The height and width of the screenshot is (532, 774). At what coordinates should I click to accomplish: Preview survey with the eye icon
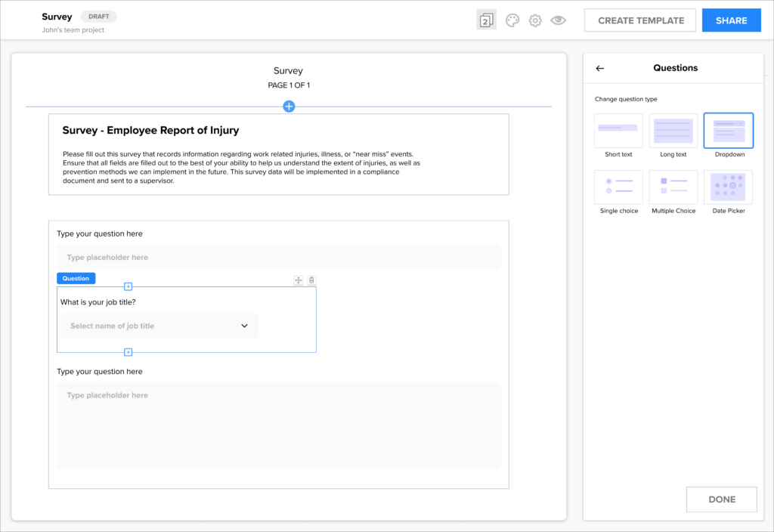(x=559, y=20)
